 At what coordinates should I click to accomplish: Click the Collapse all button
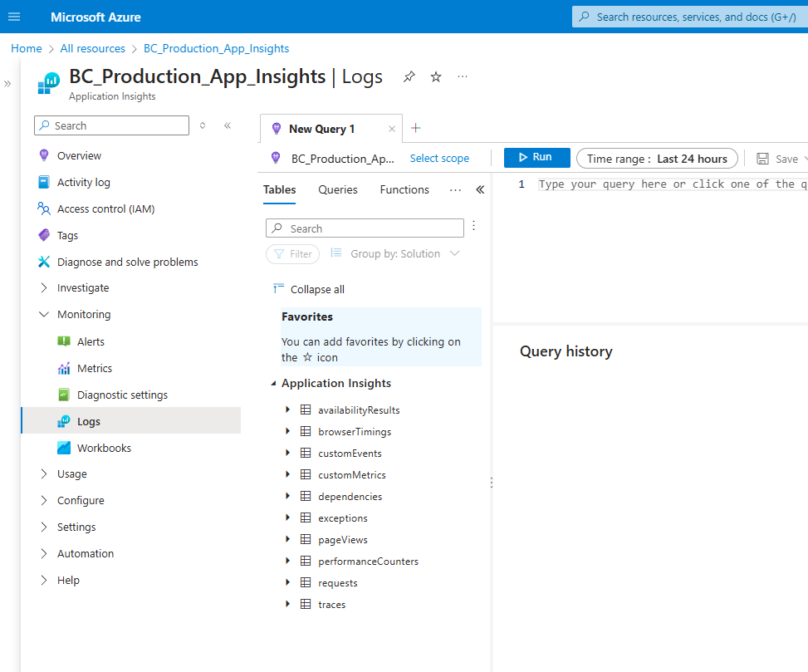(308, 289)
